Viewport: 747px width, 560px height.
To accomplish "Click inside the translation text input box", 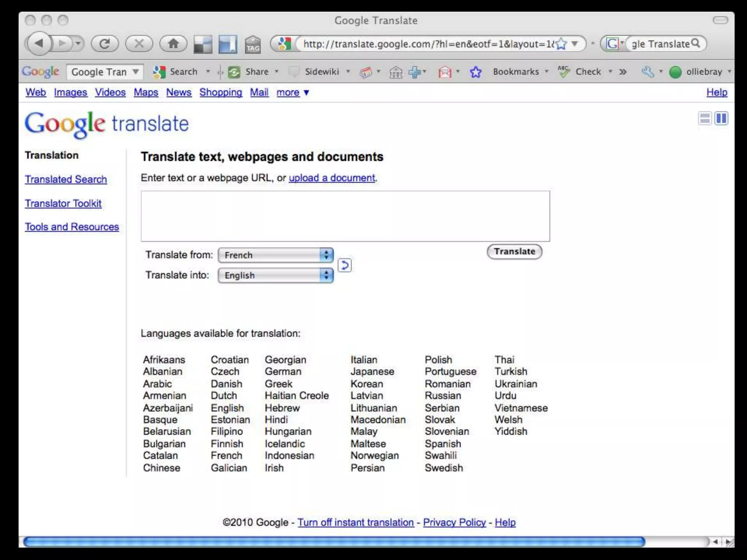I will (x=345, y=216).
